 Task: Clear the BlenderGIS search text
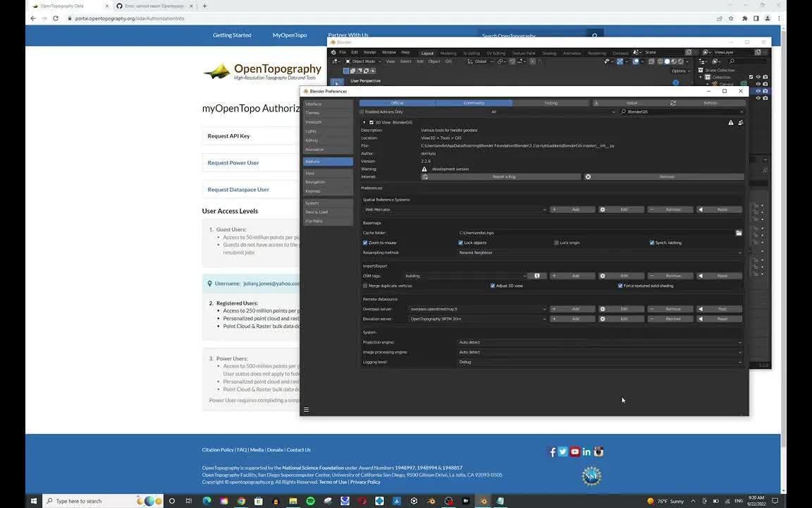742,112
